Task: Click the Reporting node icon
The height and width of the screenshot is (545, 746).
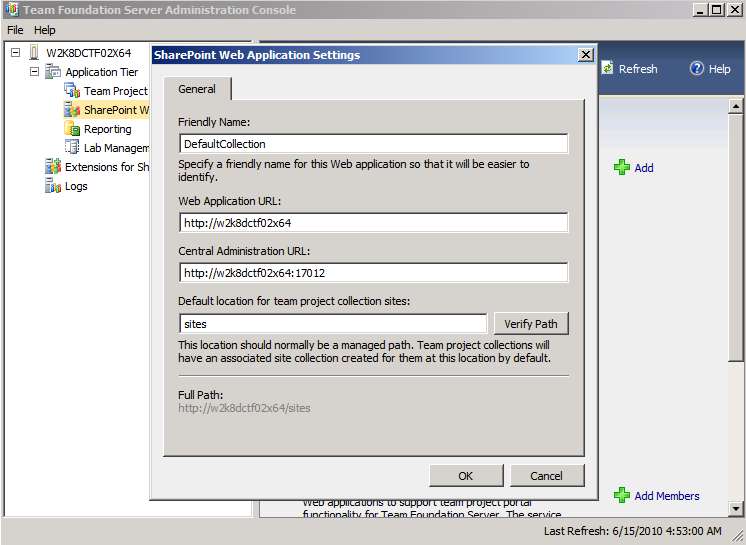Action: (72, 128)
